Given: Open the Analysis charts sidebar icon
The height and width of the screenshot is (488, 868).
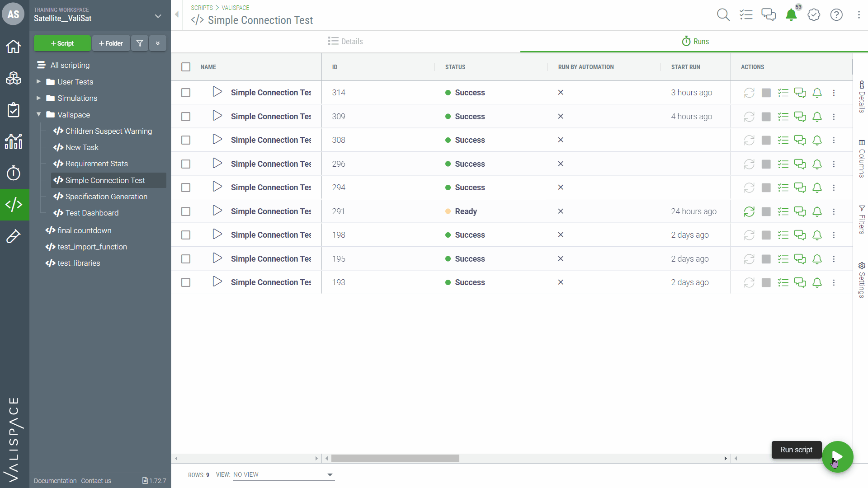Looking at the screenshot, I should click(14, 141).
